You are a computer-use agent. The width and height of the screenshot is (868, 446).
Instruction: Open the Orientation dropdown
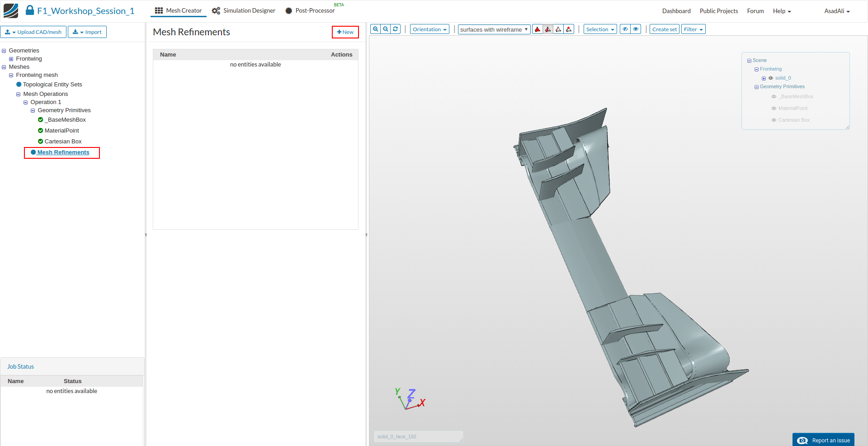(x=429, y=29)
